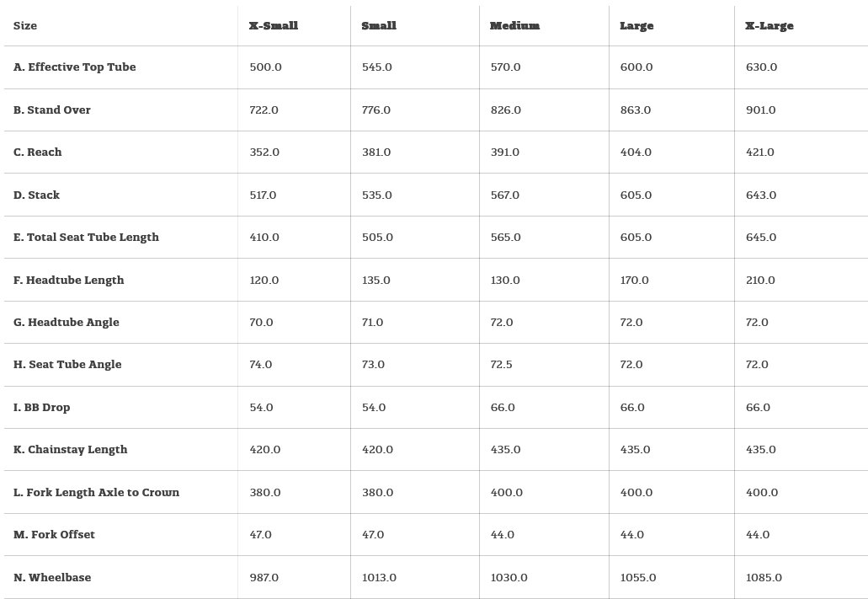868x599 pixels.
Task: Click the X-Large wheelbase value 1085.0
Action: pos(764,578)
